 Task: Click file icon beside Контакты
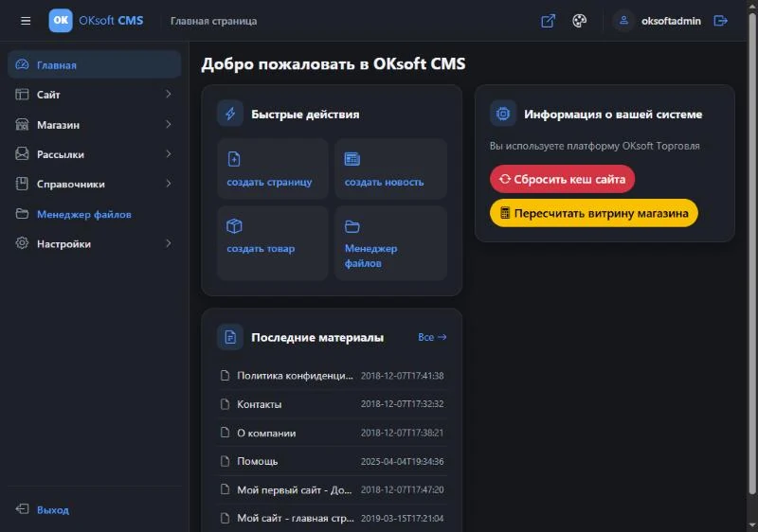tap(225, 404)
